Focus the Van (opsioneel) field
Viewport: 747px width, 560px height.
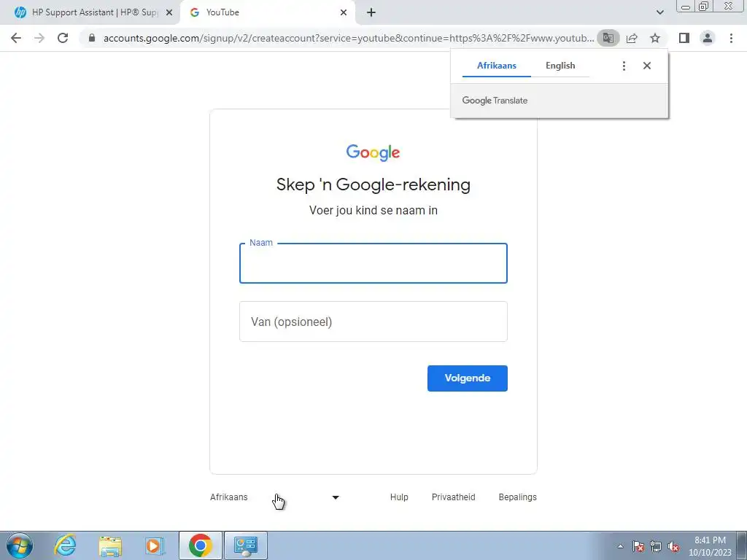pos(373,322)
